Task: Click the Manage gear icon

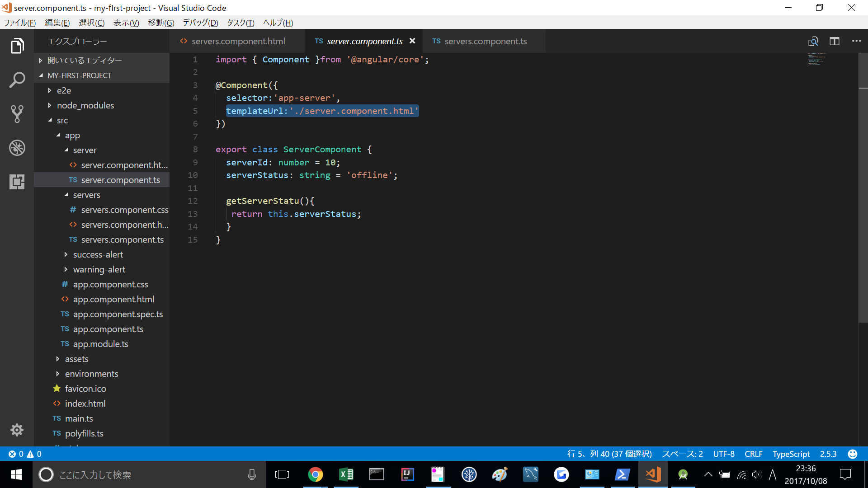Action: pos(17,430)
